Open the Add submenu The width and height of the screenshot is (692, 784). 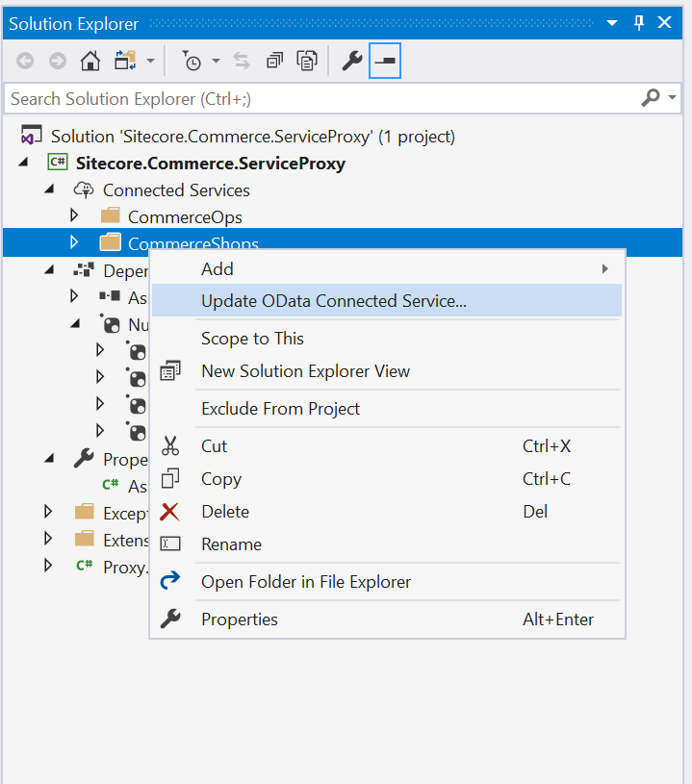tap(387, 269)
